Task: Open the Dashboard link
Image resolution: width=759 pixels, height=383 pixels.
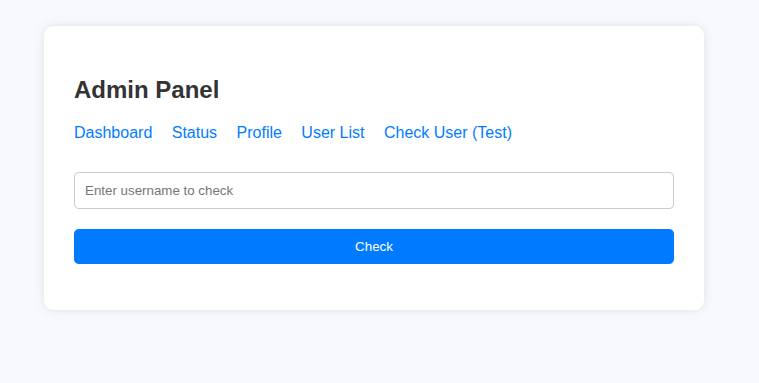Action: tap(113, 132)
